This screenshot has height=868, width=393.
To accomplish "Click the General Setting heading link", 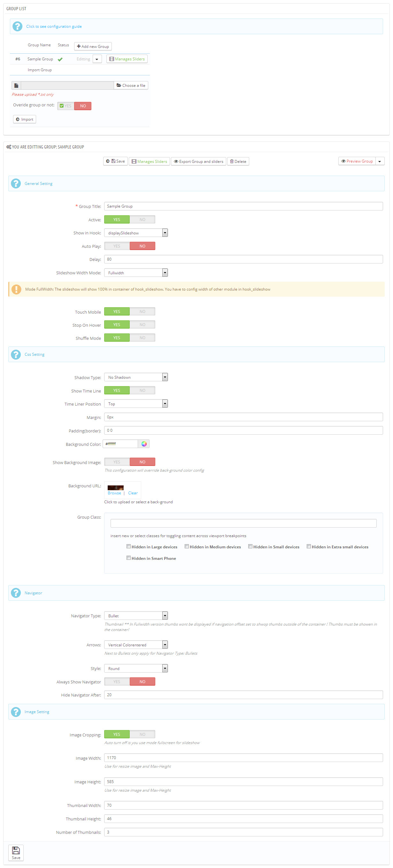I will coord(38,184).
